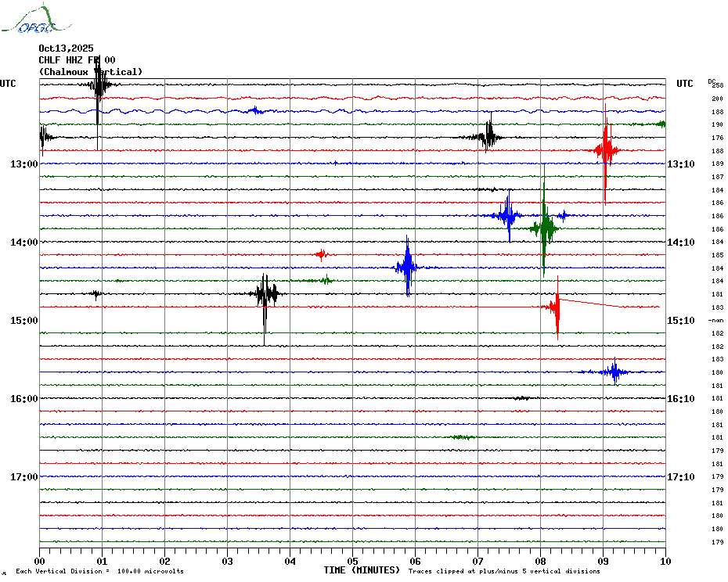The height and width of the screenshot is (582, 728).
Task: Click the TIME (MINUTES) axis title
Action: [362, 570]
